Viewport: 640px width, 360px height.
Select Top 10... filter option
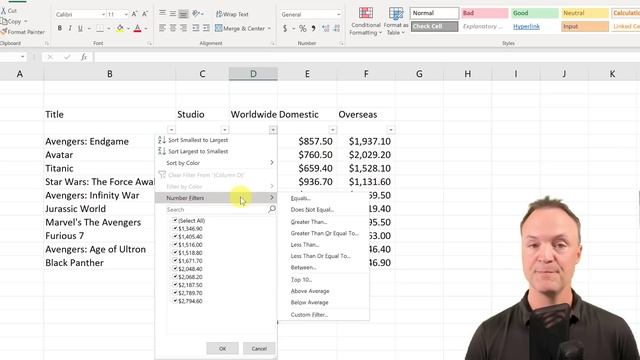pyautogui.click(x=301, y=280)
